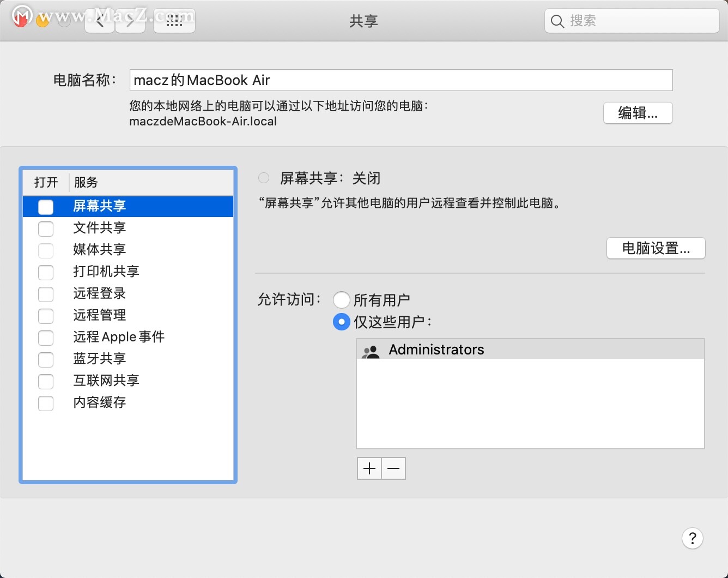The height and width of the screenshot is (578, 728).
Task: Select 蓝牙共享 service row
Action: 128,359
